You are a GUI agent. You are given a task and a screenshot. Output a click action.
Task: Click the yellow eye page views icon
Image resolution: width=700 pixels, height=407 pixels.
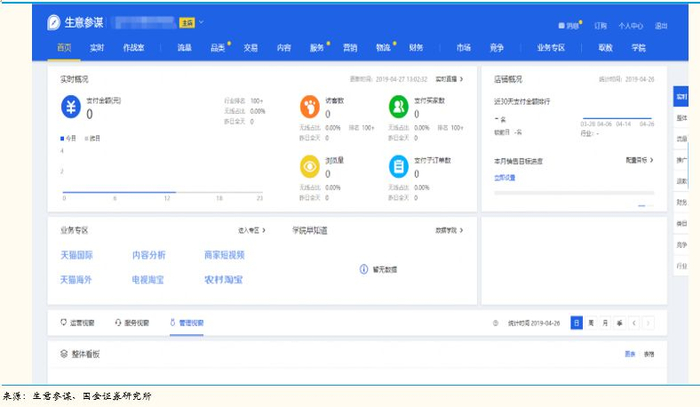point(310,166)
